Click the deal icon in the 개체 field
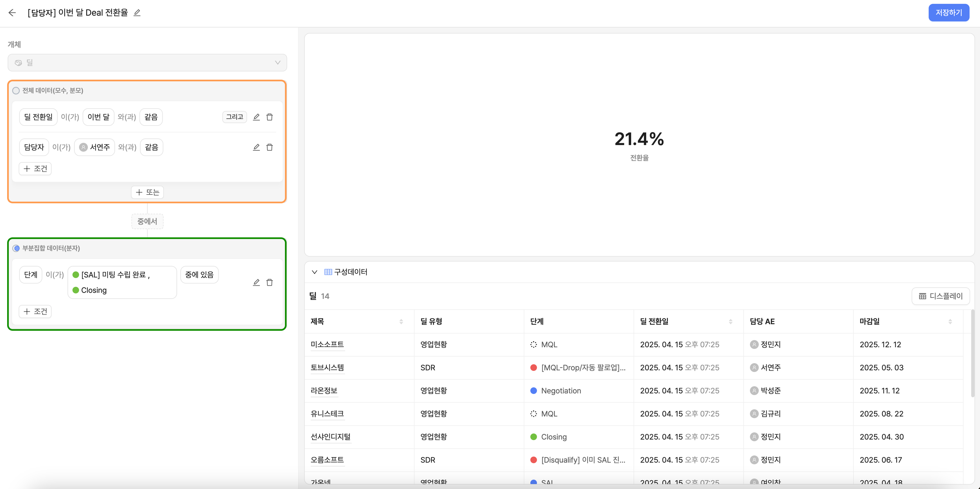The image size is (980, 489). (18, 62)
